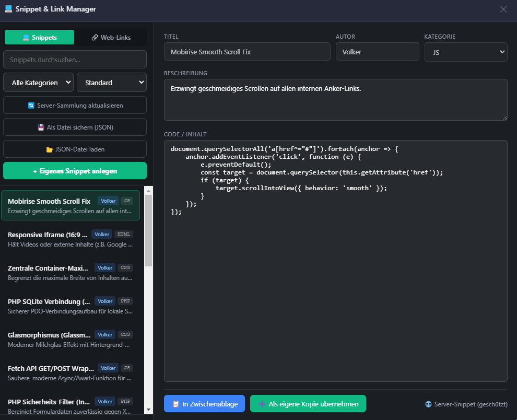
Task: Click the clipboard icon in In Zwischenablage
Action: tap(176, 404)
